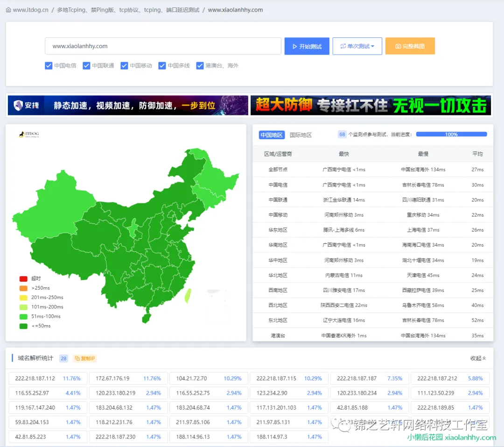Collapse section with 收起 expander

click(478, 358)
